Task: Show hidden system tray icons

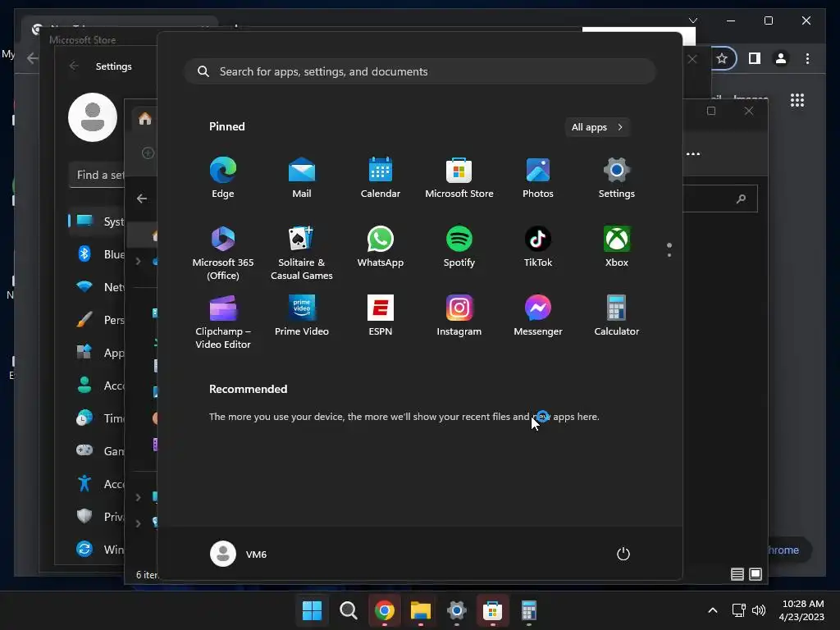Action: coord(713,610)
